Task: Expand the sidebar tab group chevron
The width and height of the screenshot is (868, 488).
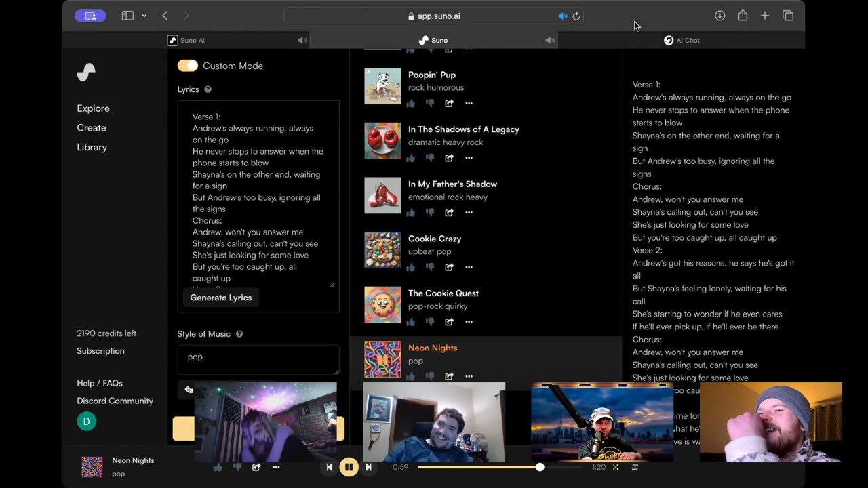Action: (x=144, y=16)
